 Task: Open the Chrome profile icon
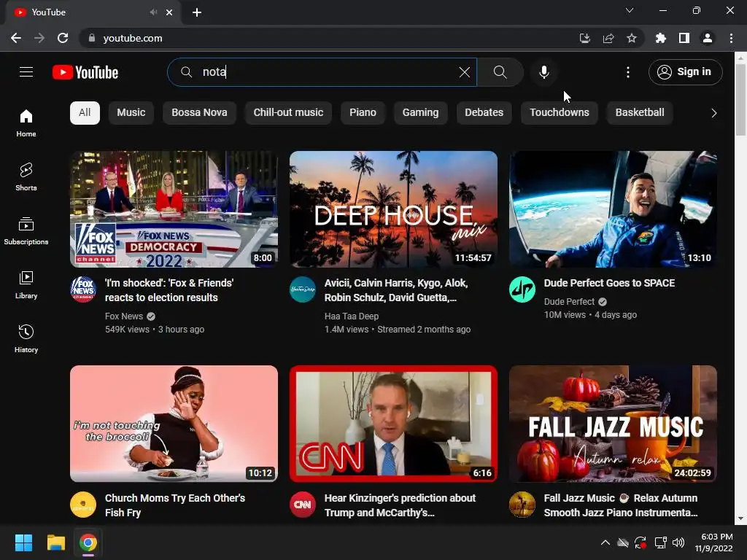(708, 38)
